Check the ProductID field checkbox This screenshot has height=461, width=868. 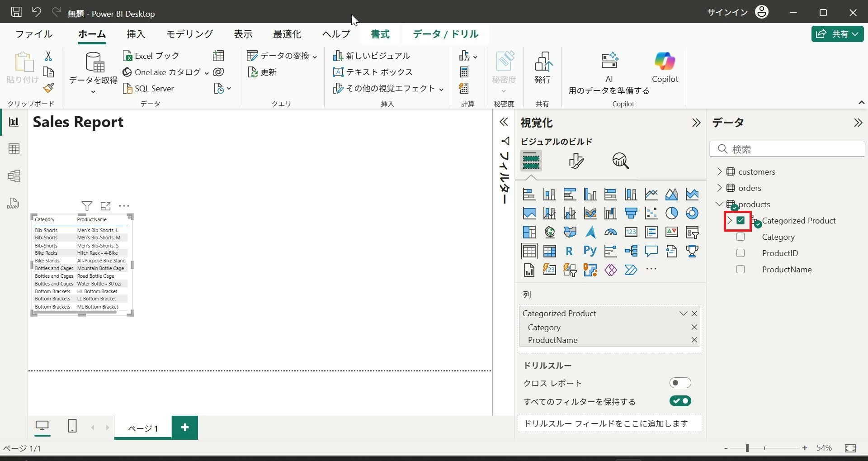click(x=741, y=253)
